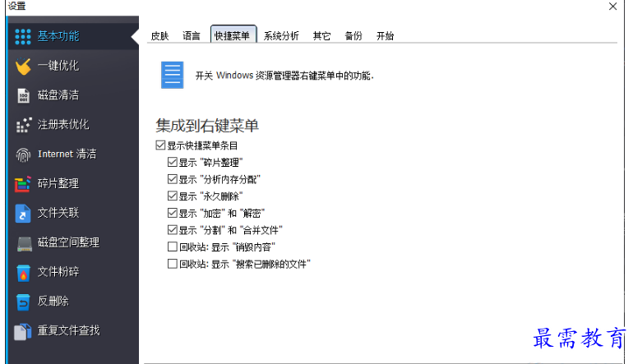This screenshot has height=364, width=633.
Task: Switch to the 开始 tab
Action: pos(385,36)
